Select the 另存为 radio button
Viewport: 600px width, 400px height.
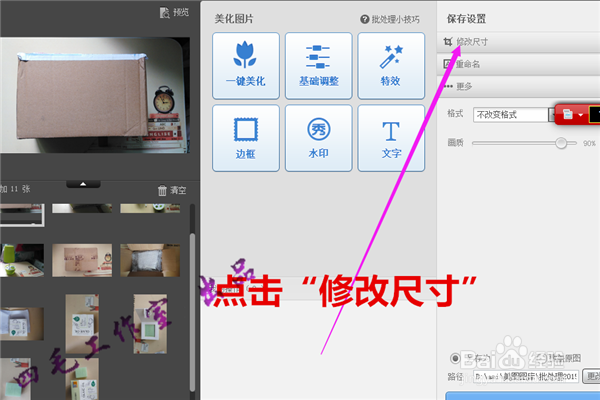click(x=455, y=358)
